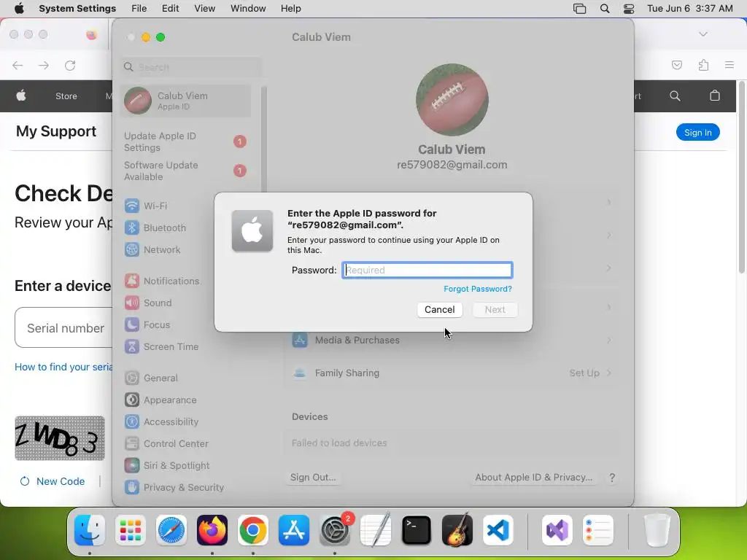Open the Edit menu

pyautogui.click(x=170, y=9)
